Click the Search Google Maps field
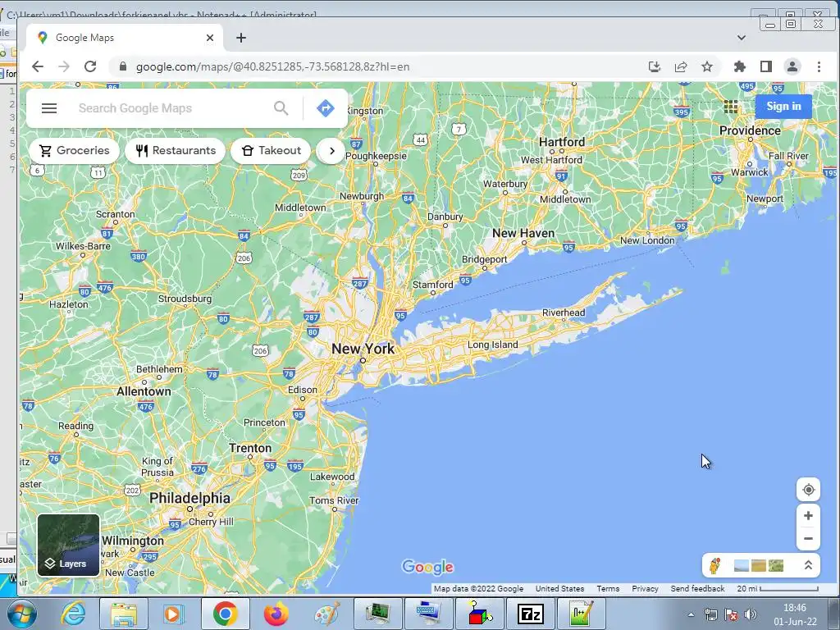This screenshot has height=630, width=840. pyautogui.click(x=171, y=108)
